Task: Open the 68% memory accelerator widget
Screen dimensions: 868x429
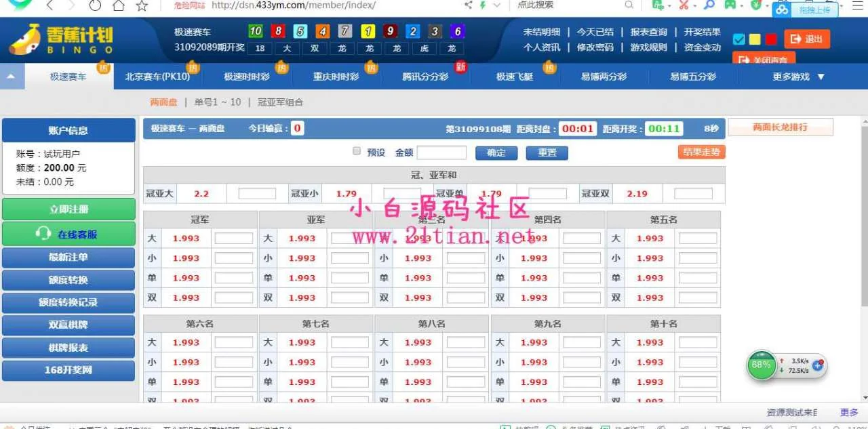Action: click(762, 365)
